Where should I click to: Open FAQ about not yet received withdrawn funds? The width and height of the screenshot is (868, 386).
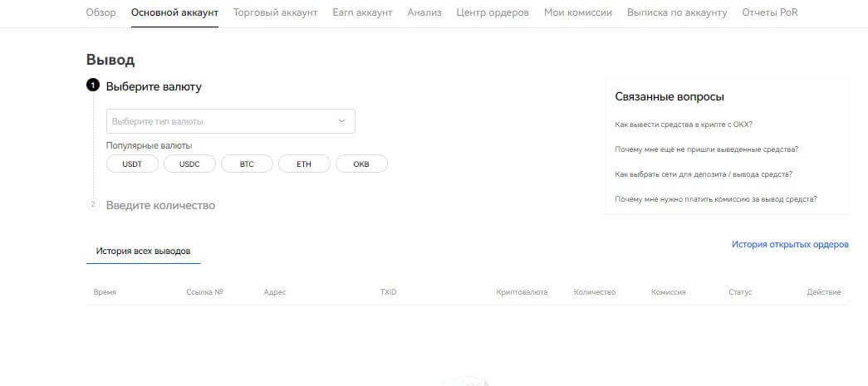pyautogui.click(x=706, y=149)
